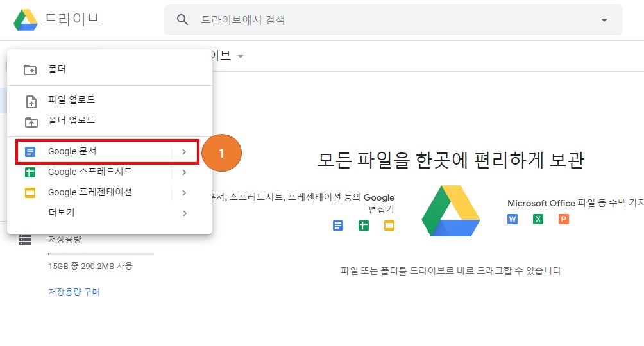Click the new folder icon
Viewport: 644px width, 346px height.
tap(30, 69)
